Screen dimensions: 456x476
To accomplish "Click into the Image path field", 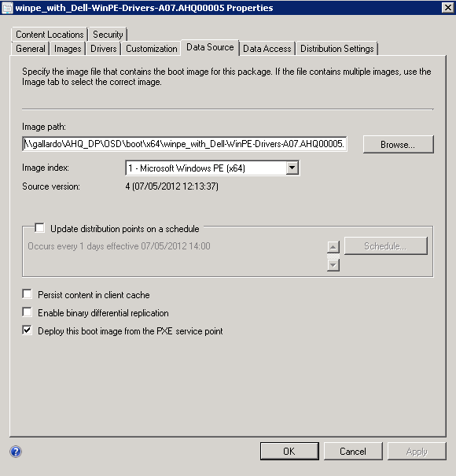I will [x=185, y=144].
